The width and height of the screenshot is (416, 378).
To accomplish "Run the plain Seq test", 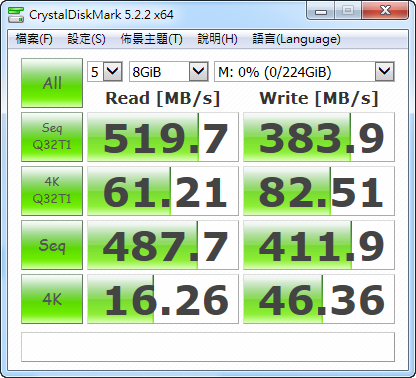I will coord(52,245).
